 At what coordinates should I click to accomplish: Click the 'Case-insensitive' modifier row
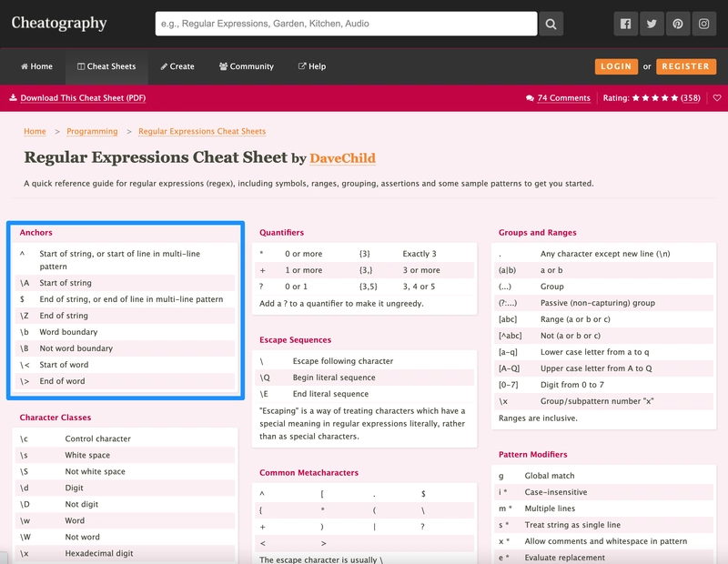pos(603,492)
